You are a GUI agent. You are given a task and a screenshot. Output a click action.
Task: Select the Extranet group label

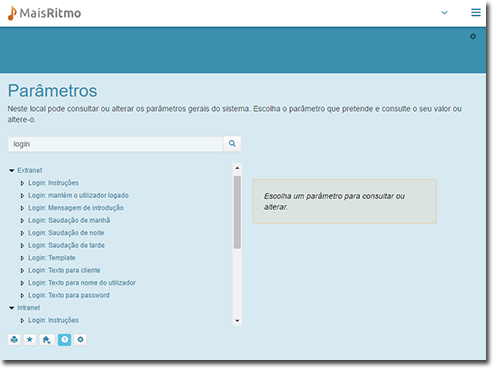coord(30,170)
